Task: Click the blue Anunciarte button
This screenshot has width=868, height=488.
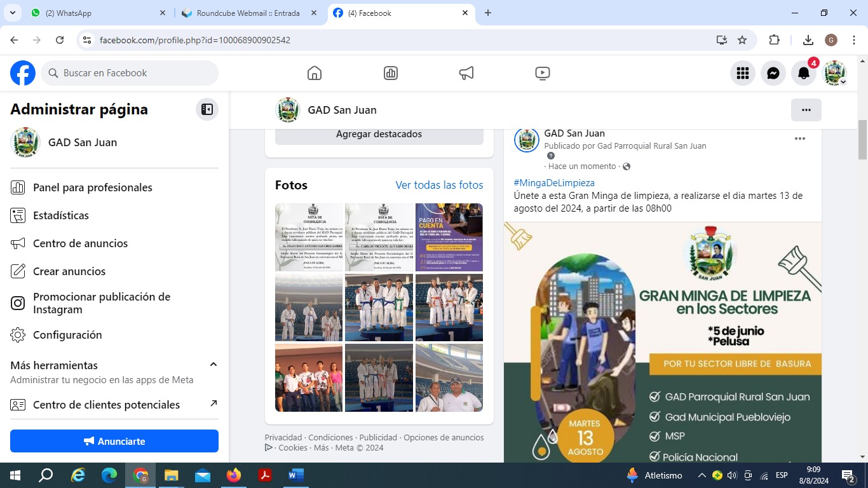Action: [114, 441]
